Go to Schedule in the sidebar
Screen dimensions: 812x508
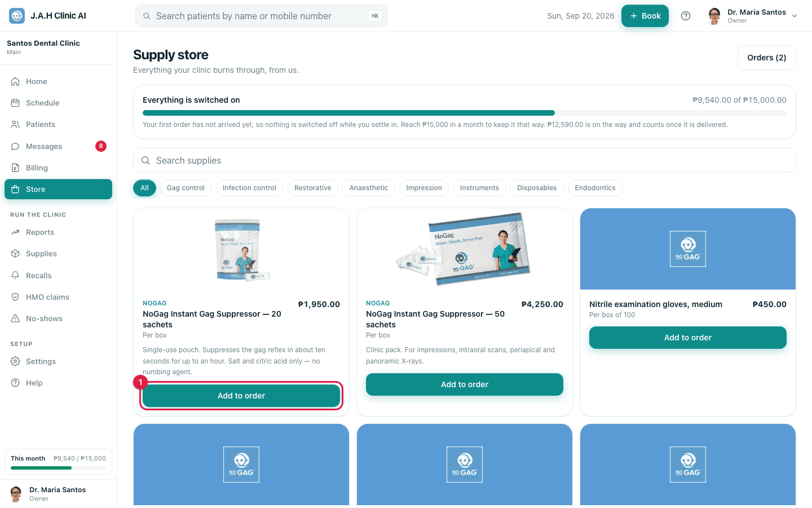tap(58, 103)
